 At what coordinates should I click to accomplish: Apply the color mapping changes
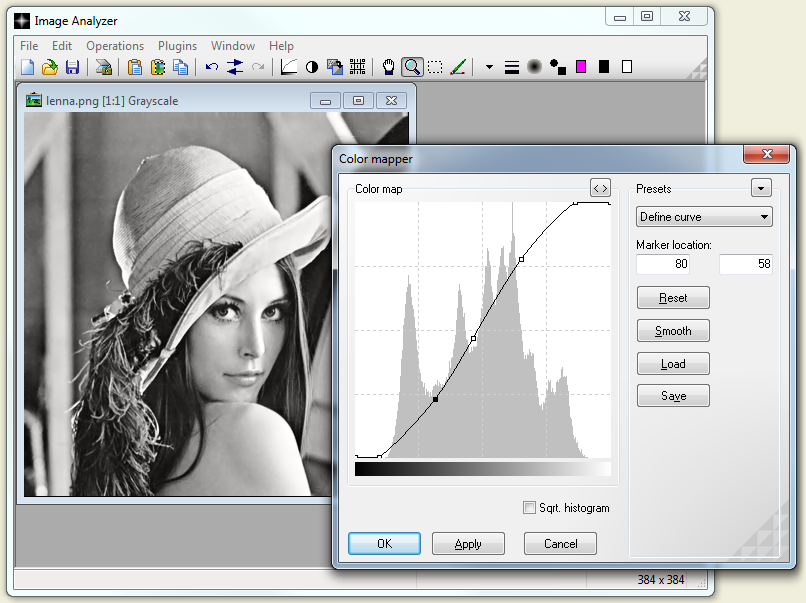point(468,544)
